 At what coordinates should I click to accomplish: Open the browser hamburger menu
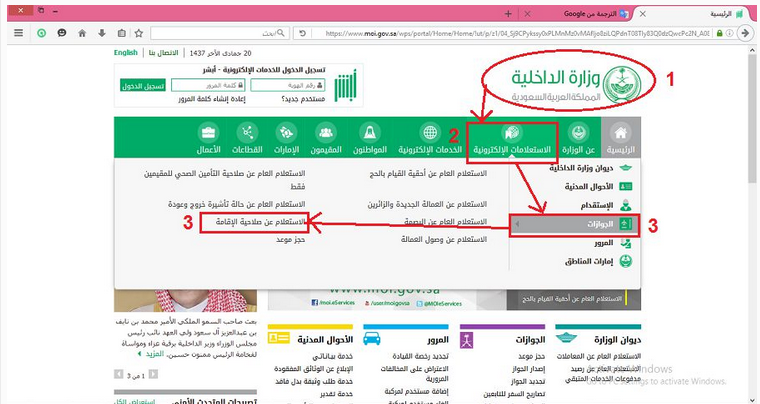coord(18,33)
